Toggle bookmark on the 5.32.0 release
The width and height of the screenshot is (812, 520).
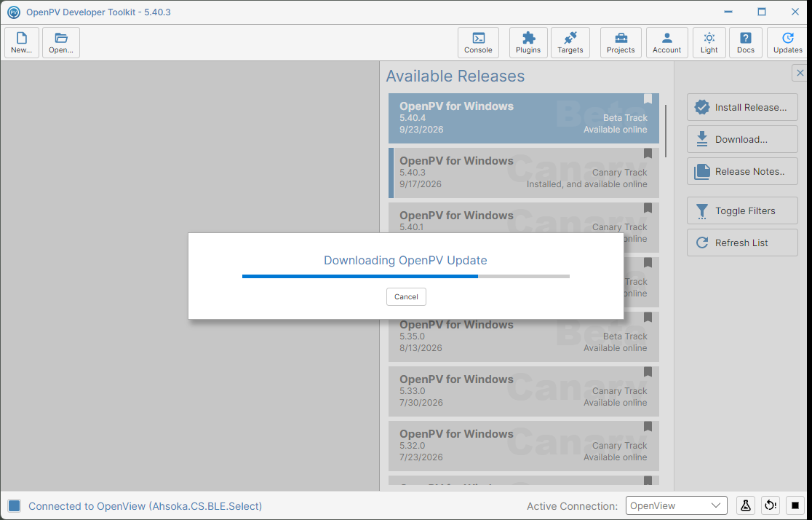coord(648,427)
